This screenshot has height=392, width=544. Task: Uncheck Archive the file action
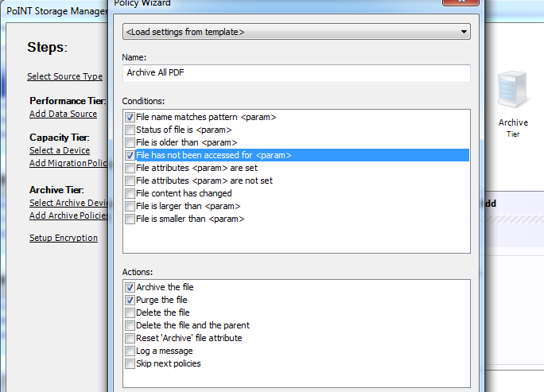(x=130, y=287)
